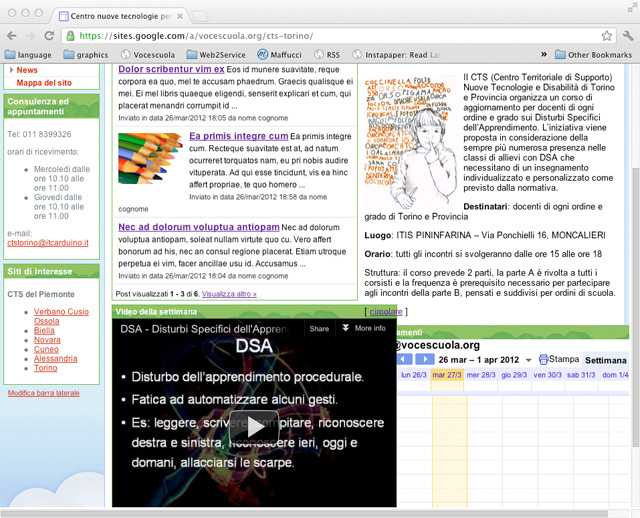Click the browser back arrow button
Image resolution: width=640 pixels, height=518 pixels.
[13, 35]
